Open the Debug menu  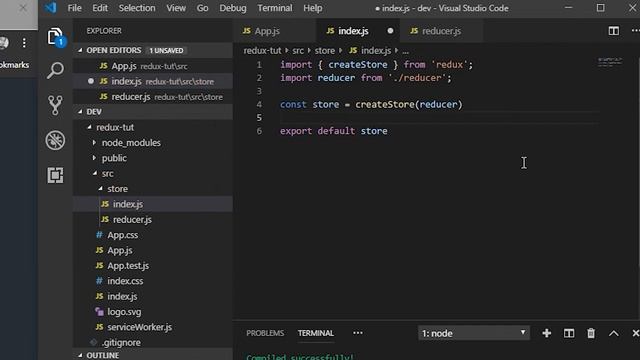[233, 8]
